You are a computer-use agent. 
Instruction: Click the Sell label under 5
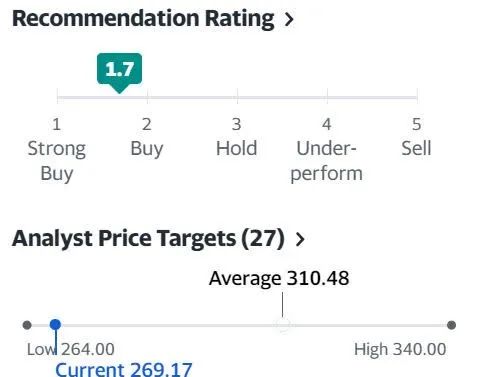coord(416,148)
